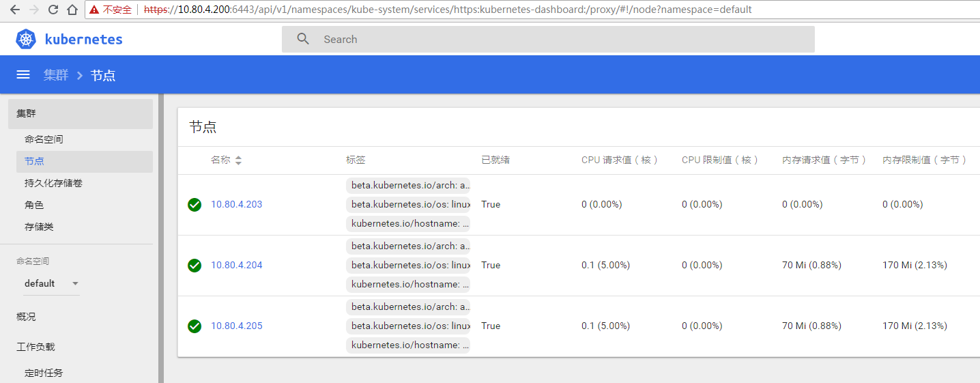Click the Kubernetes logo icon

[26, 40]
